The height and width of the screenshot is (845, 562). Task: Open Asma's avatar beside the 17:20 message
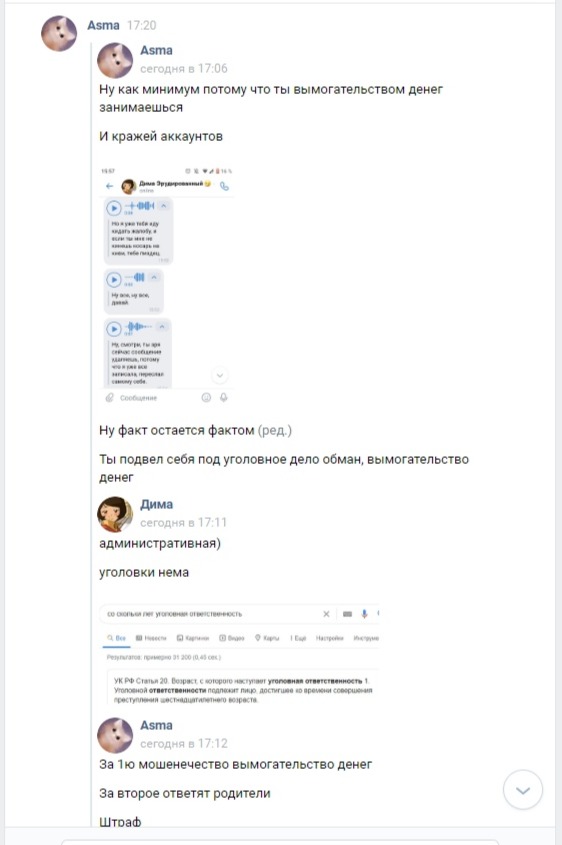point(59,33)
